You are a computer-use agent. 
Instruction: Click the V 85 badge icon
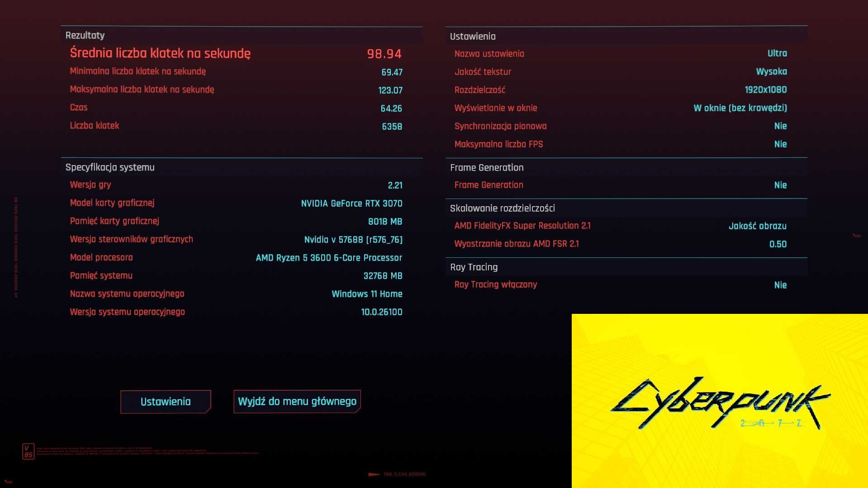coord(28,451)
